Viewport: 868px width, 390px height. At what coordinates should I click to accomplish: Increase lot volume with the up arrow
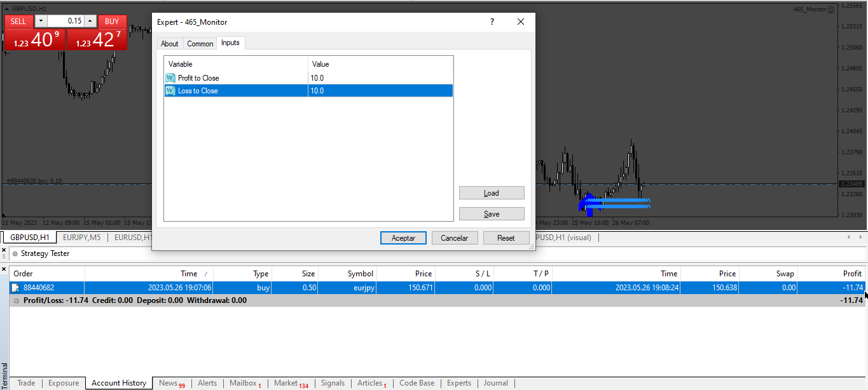tap(90, 21)
